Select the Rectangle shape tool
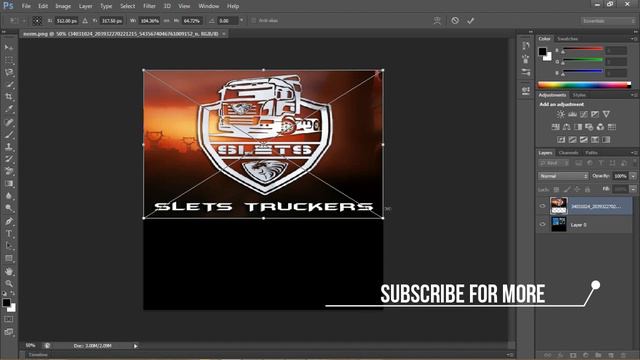 click(9, 258)
